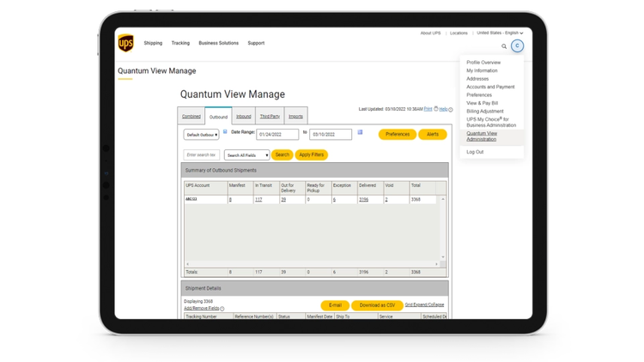Click the summary grid horizontal scrollbar track
The width and height of the screenshot is (644, 362).
click(x=313, y=264)
